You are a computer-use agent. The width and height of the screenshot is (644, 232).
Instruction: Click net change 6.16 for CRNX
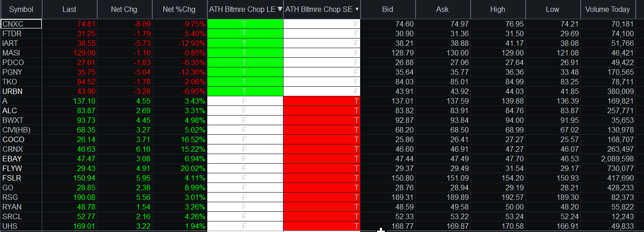pyautogui.click(x=143, y=149)
